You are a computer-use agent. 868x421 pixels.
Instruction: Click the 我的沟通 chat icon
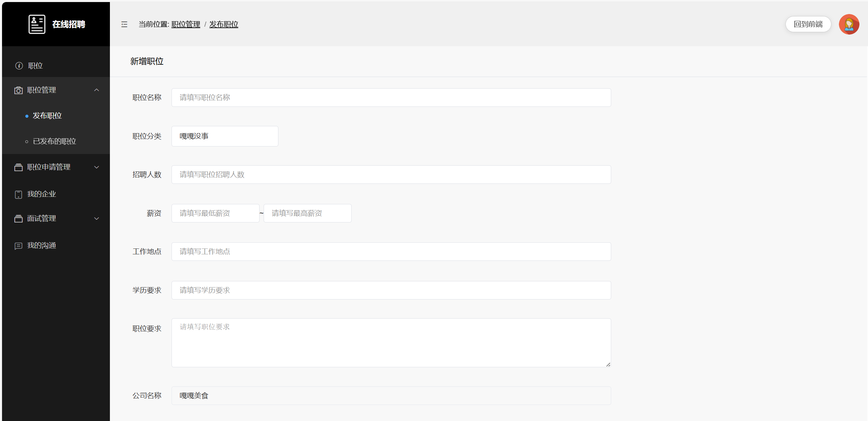click(18, 246)
